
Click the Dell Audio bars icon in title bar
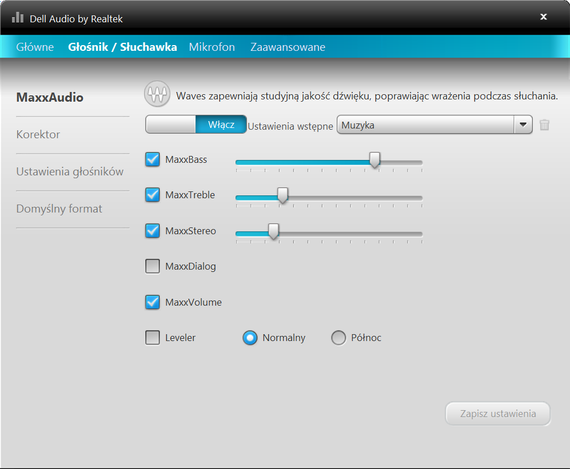click(x=17, y=17)
